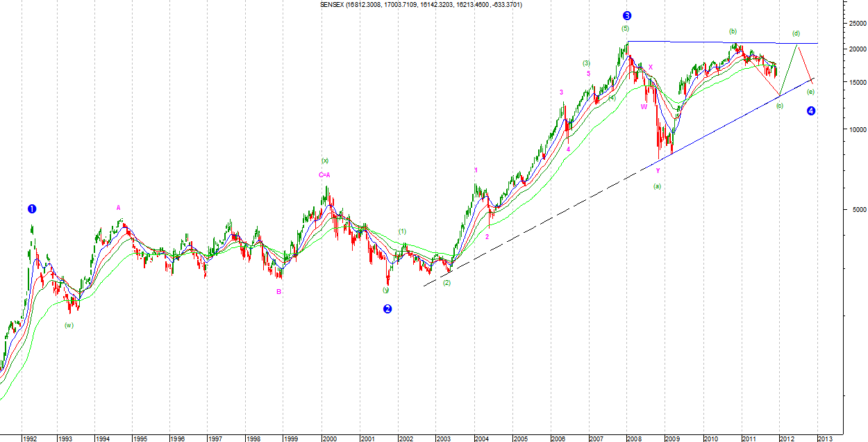Click the 2013 year label on time axis

824,439
